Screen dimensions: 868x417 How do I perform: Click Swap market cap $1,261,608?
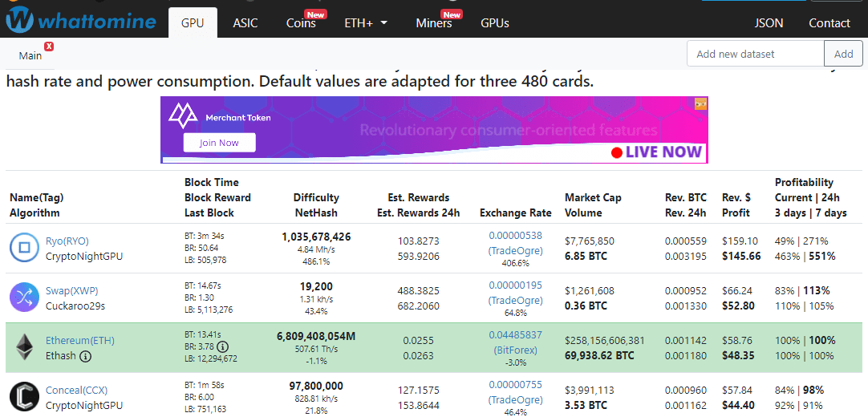coord(589,291)
